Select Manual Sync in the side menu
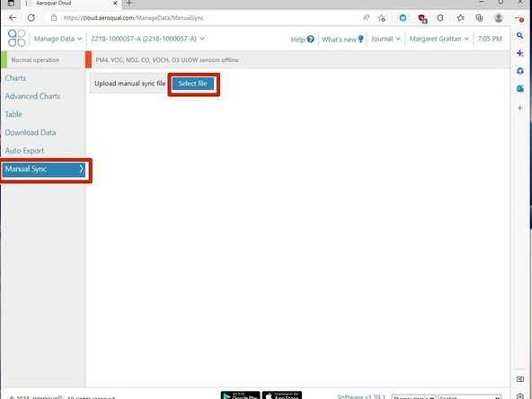Image resolution: width=532 pixels, height=399 pixels. 44,169
